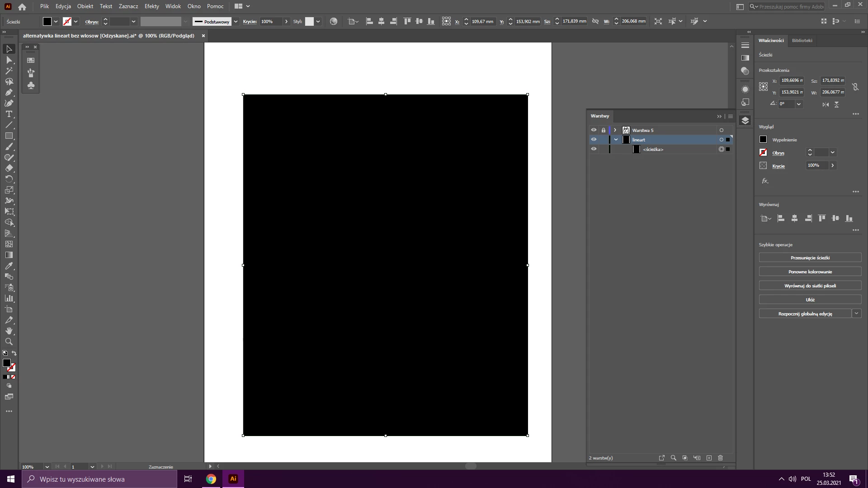868x488 pixels.
Task: Select the Pen tool
Action: pos(9,93)
